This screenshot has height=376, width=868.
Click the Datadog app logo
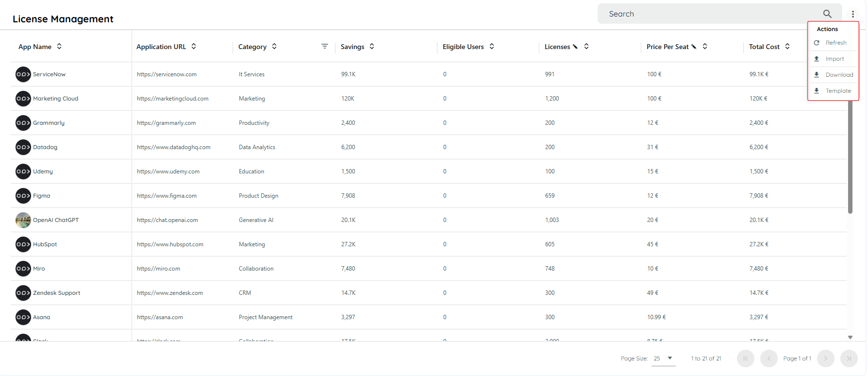[x=23, y=147]
